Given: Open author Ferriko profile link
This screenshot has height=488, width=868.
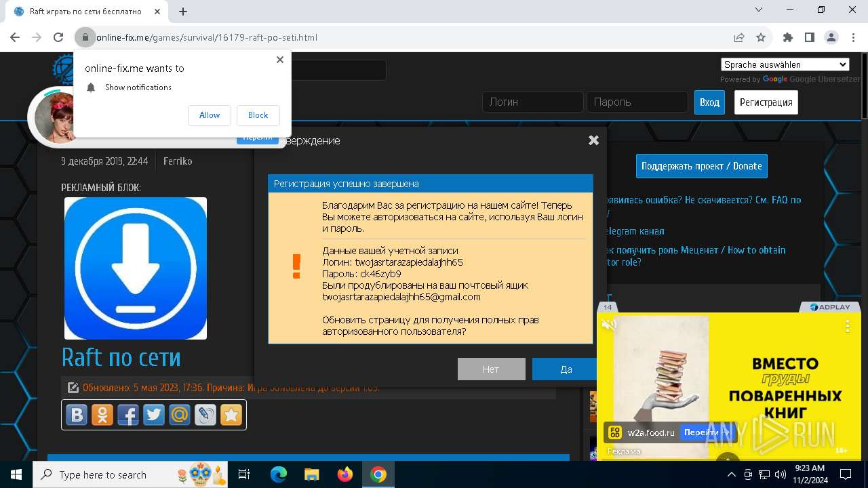Looking at the screenshot, I should point(178,161).
